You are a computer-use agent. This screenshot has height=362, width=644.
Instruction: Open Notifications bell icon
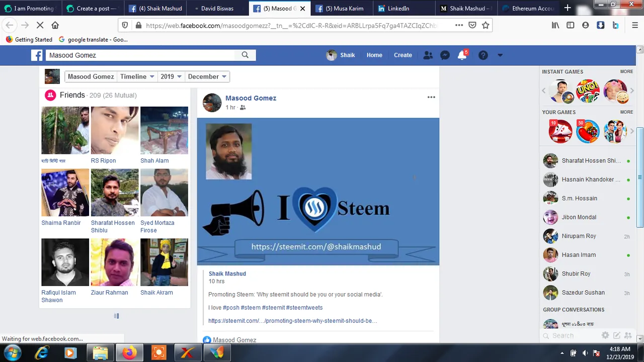462,55
